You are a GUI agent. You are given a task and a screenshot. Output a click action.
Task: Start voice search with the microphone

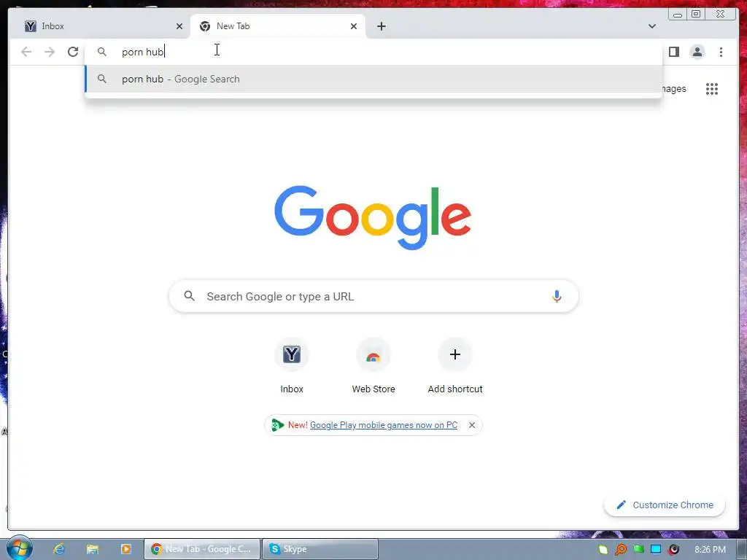557,296
